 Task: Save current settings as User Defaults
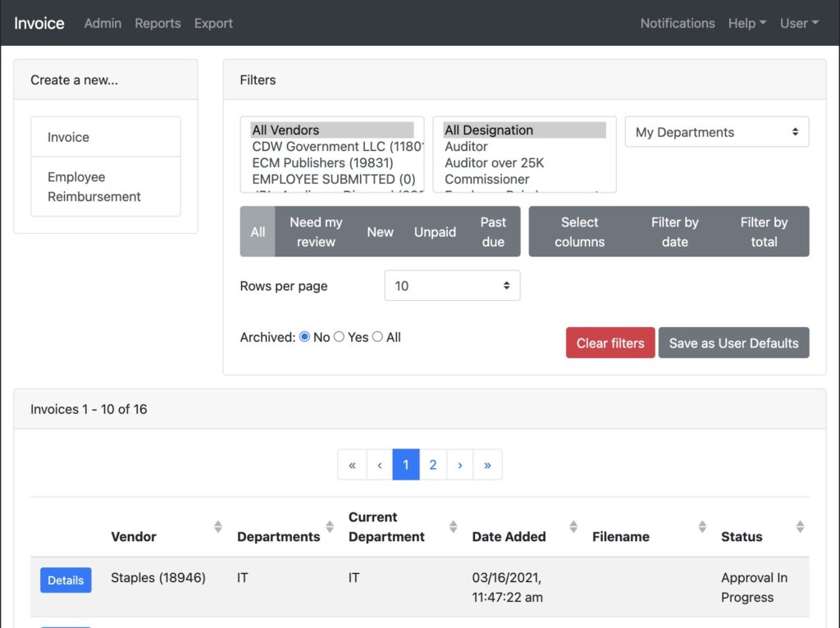pos(733,343)
